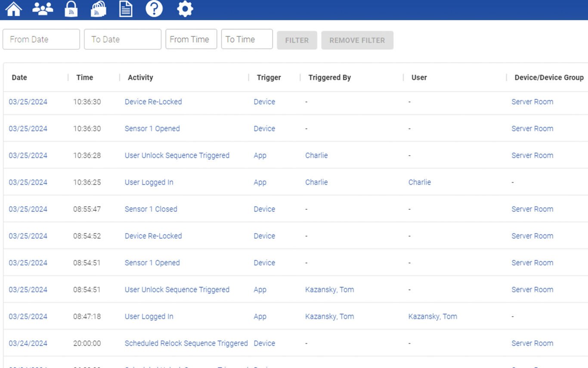Click Server Room in the 08:55:47 row
This screenshot has width=588, height=368.
[x=532, y=209]
